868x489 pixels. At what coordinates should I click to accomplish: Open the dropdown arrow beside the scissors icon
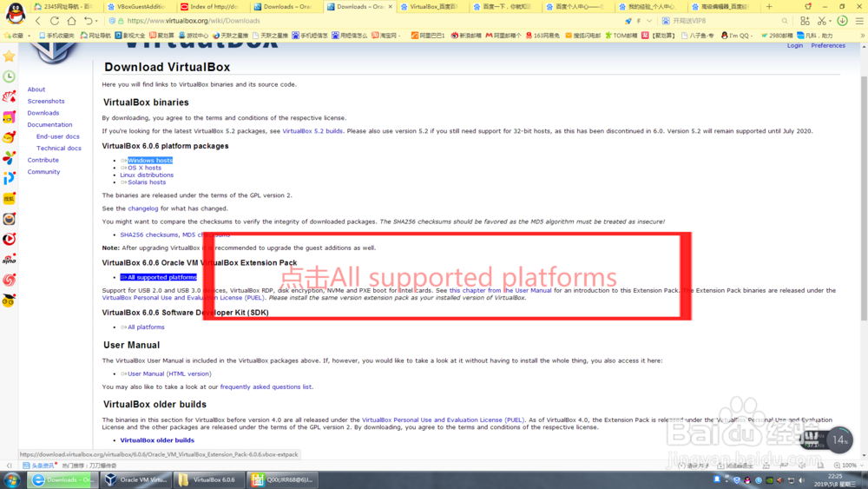830,22
